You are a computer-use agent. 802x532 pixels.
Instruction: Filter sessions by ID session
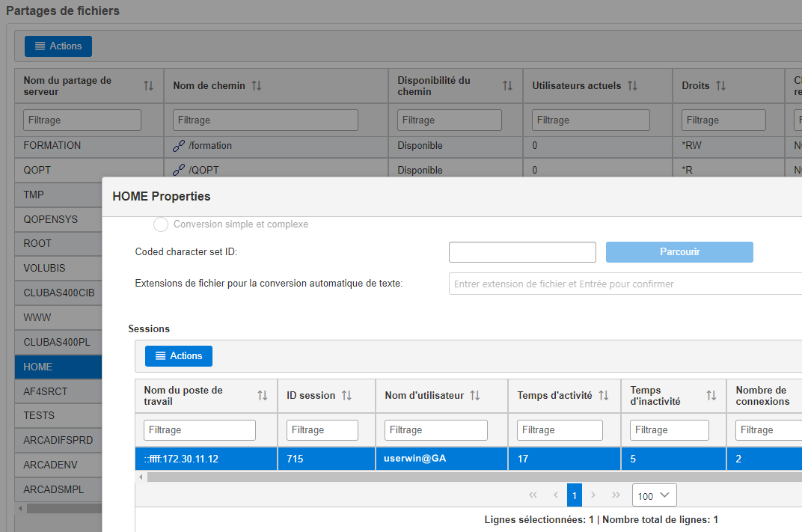322,430
